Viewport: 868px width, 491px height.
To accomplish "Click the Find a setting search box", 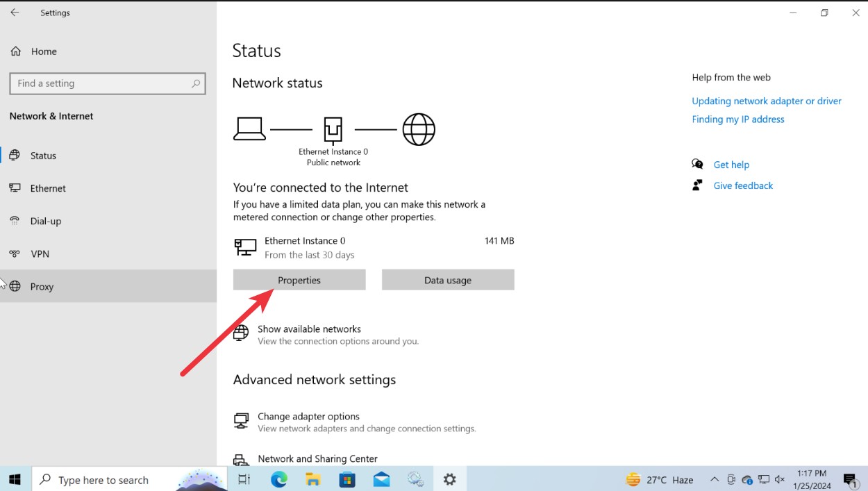I will click(108, 83).
